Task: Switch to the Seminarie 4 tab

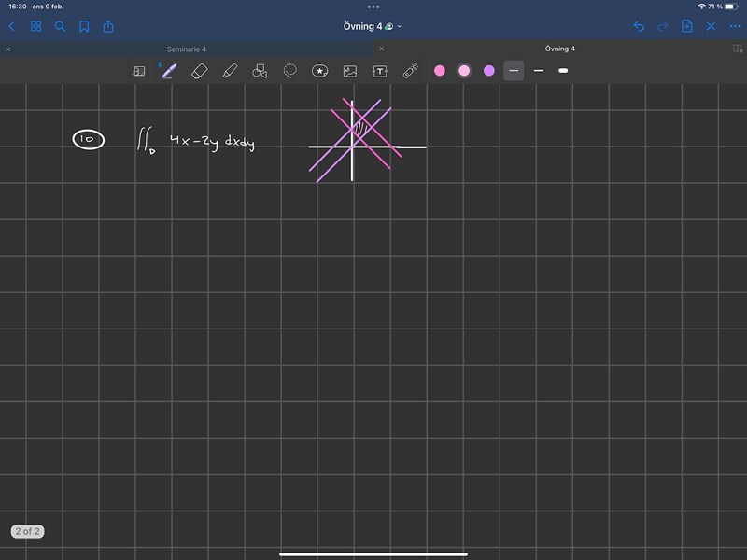Action: click(186, 49)
